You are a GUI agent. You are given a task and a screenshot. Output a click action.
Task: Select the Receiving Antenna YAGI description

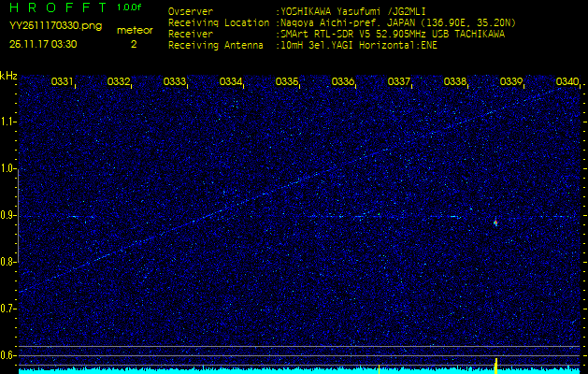click(x=358, y=43)
